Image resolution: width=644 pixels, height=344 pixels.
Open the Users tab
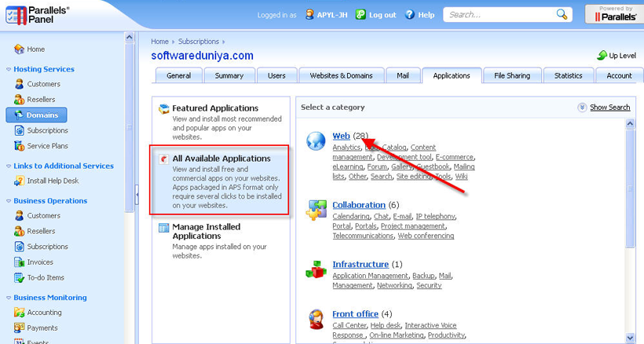click(276, 75)
